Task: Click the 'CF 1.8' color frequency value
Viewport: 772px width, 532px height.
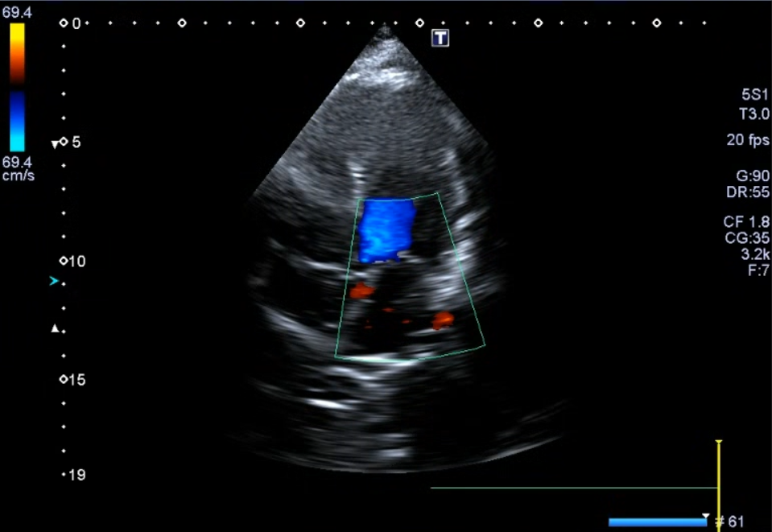Action: [x=746, y=221]
